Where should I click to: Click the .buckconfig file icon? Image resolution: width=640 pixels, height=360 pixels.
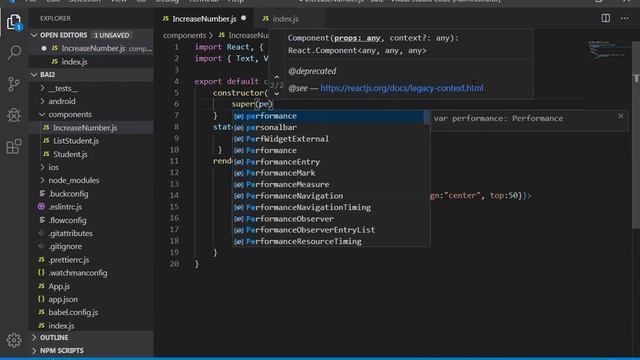point(42,193)
